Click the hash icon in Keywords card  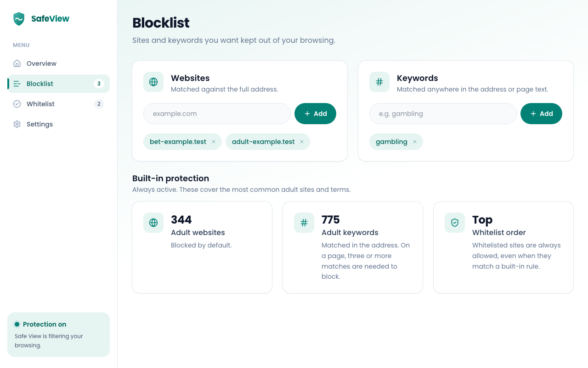(379, 82)
